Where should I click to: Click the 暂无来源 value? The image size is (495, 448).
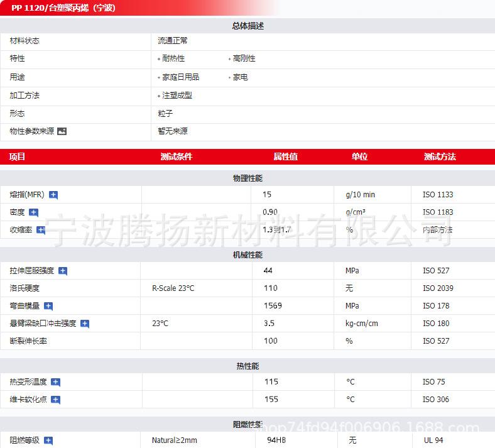tap(173, 131)
